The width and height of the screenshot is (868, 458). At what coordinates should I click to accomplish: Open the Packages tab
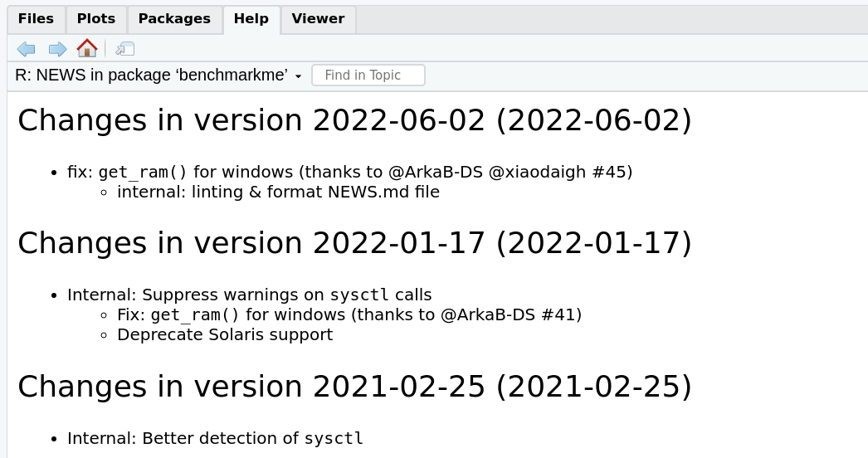click(x=174, y=19)
